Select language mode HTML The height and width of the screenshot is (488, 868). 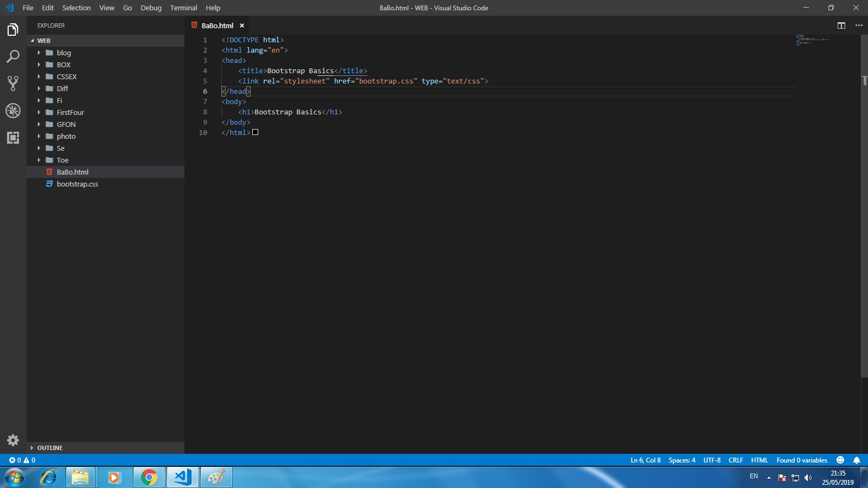[759, 460]
